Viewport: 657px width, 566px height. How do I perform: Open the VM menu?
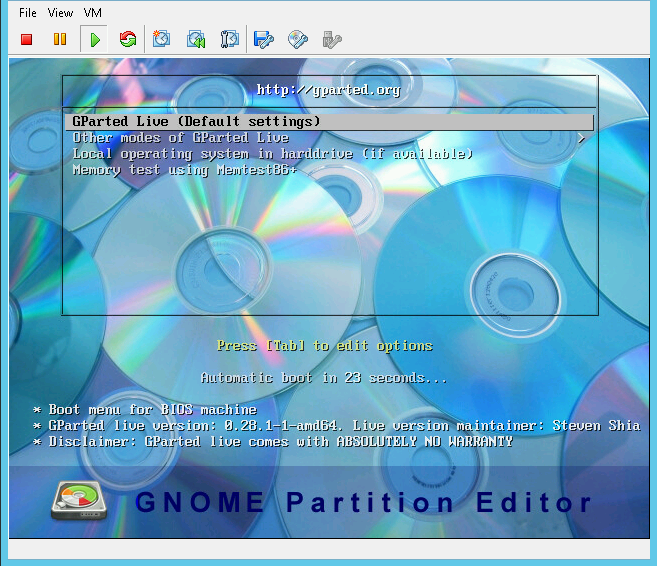(93, 13)
